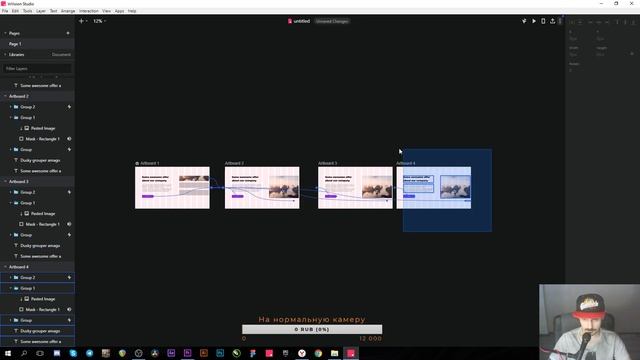This screenshot has height=360, width=640.
Task: Open Figma from the taskbar
Action: 253,353
